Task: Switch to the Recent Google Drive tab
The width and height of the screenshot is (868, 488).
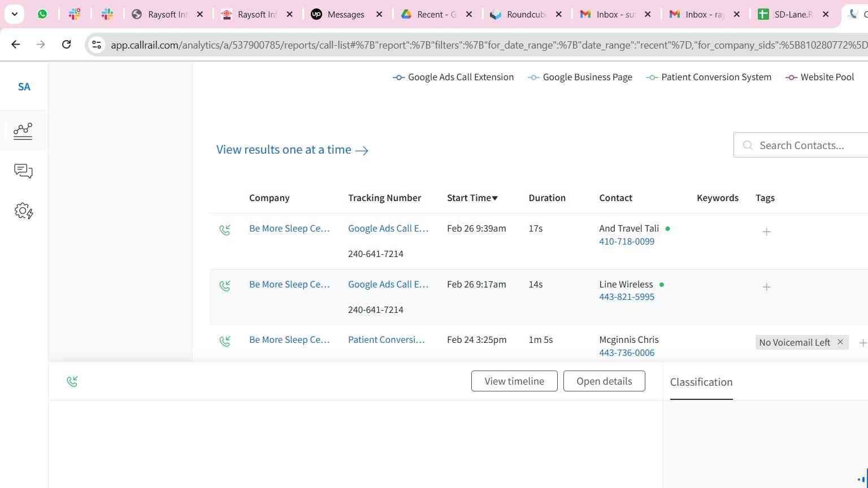Action: (x=436, y=15)
